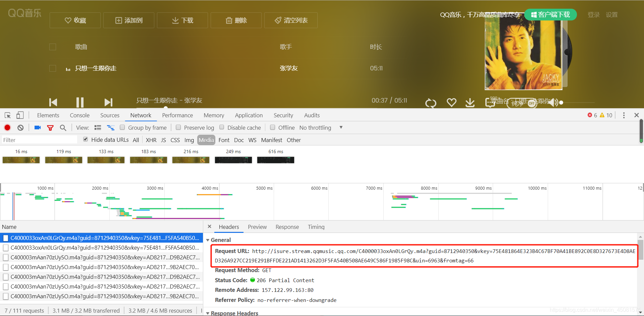Screen dimensions: 644x316
Task: Toggle the overview waterfall view icon
Action: point(111,128)
